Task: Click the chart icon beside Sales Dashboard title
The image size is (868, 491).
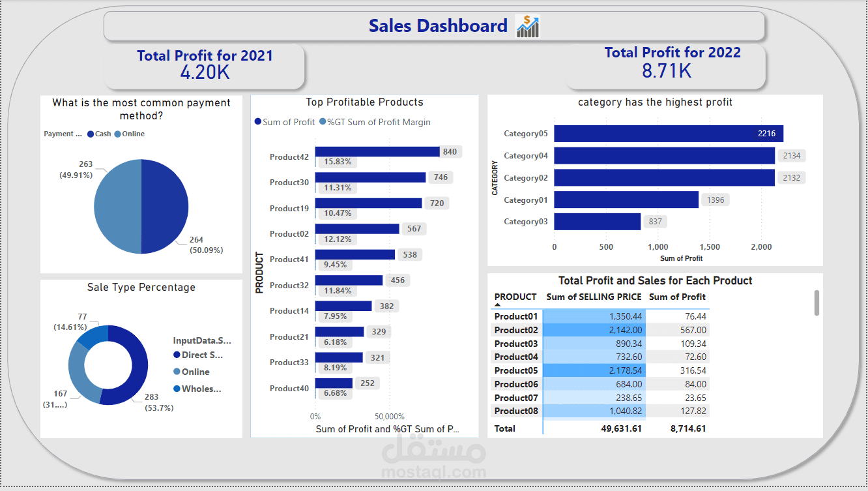Action: point(528,26)
